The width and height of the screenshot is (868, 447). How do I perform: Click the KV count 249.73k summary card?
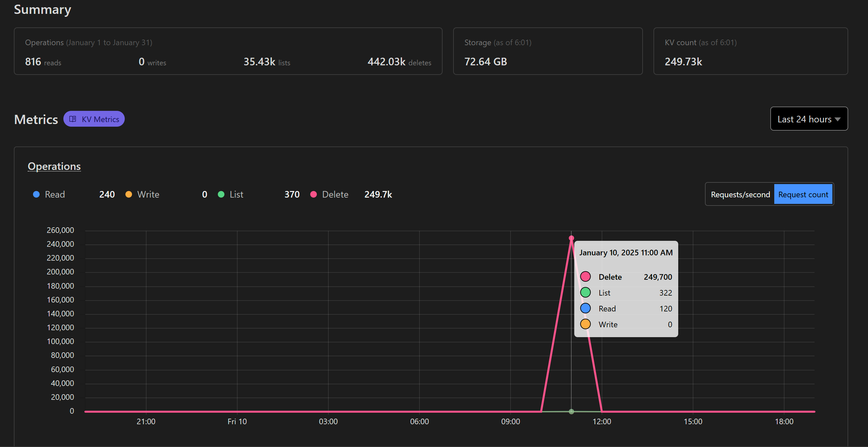coord(750,51)
